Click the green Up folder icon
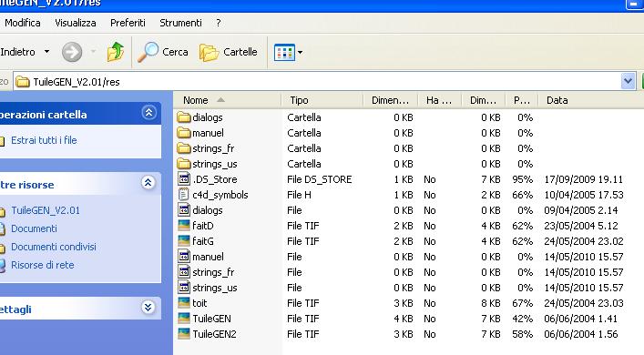Image resolution: width=644 pixels, height=355 pixels. pyautogui.click(x=116, y=52)
